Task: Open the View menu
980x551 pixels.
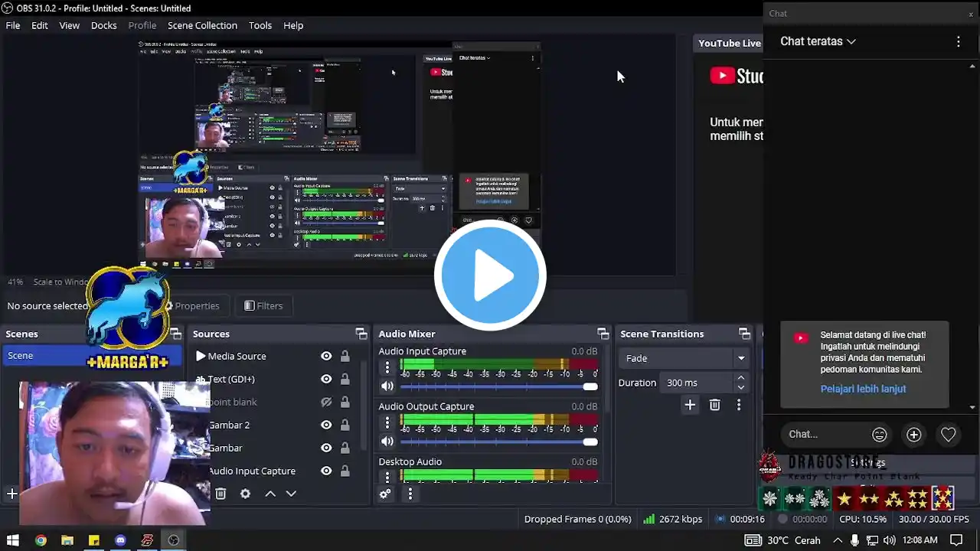Action: tap(70, 25)
